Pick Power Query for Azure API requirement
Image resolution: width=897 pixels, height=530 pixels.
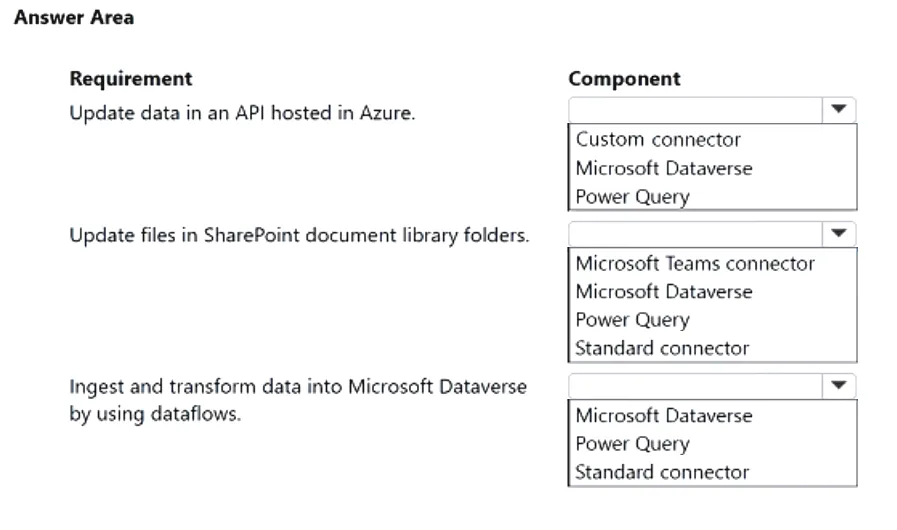632,197
